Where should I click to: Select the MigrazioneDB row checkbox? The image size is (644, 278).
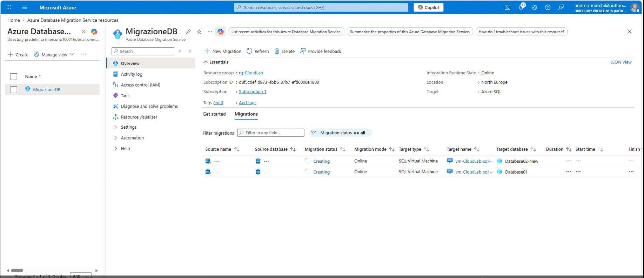(14, 90)
